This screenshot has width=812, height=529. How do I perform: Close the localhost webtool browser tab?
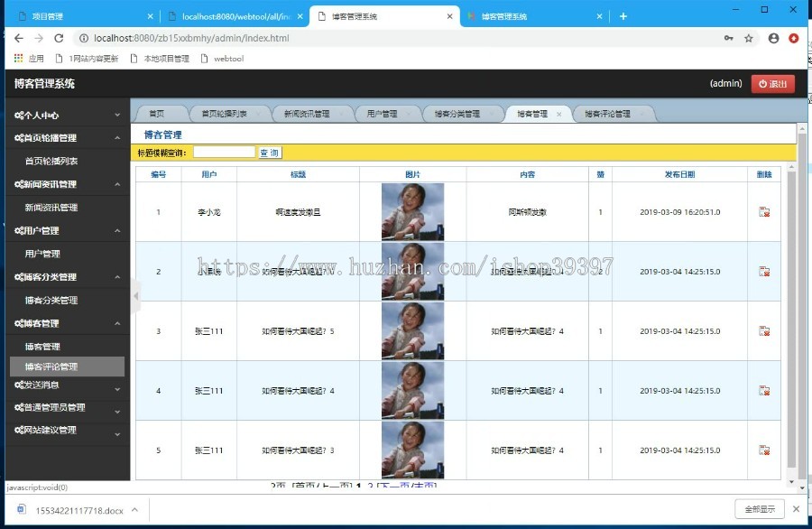point(300,16)
